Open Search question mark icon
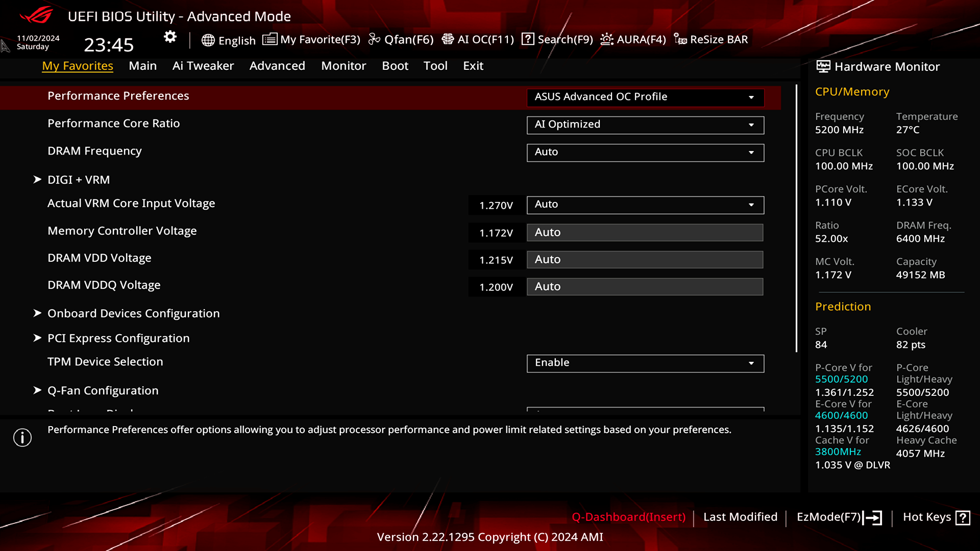This screenshot has height=551, width=980. click(x=528, y=39)
